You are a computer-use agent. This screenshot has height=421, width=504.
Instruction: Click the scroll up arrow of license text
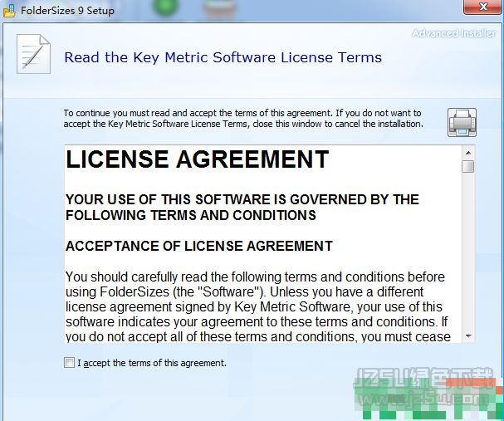pyautogui.click(x=468, y=153)
